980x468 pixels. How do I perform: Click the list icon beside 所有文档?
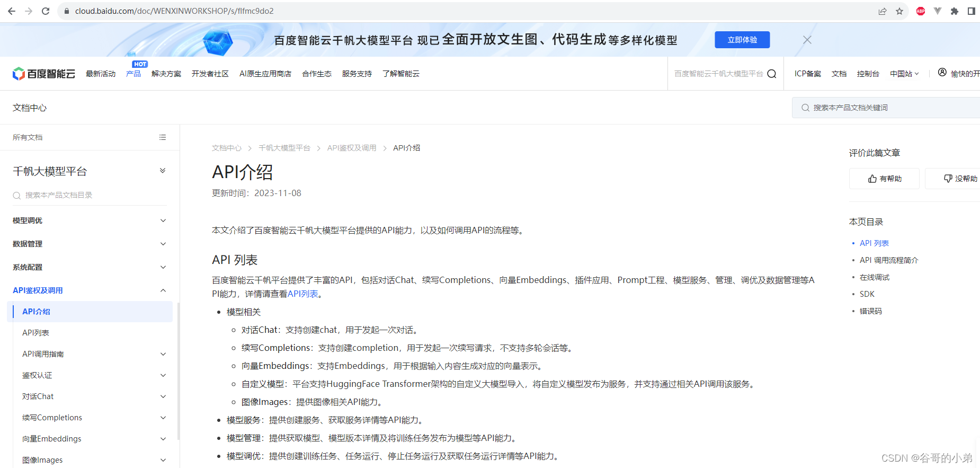pos(163,137)
